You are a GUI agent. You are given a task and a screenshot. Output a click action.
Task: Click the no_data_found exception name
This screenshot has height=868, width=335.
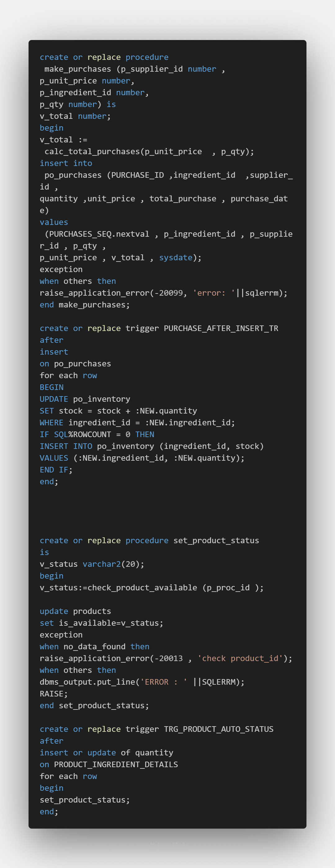click(94, 647)
